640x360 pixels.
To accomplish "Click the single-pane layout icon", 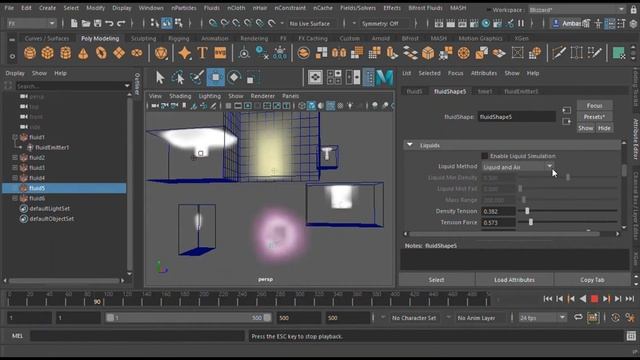I will click(315, 77).
